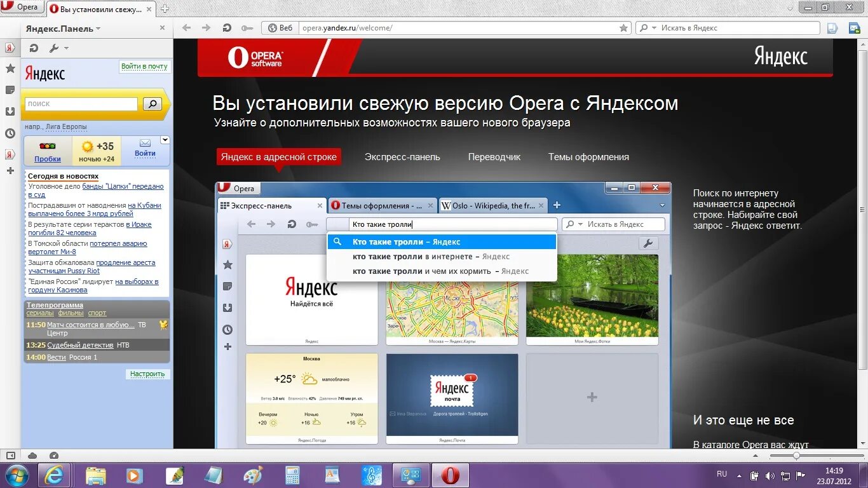This screenshot has width=868, height=488.
Task: Open the translator extension icon
Action: click(832, 28)
